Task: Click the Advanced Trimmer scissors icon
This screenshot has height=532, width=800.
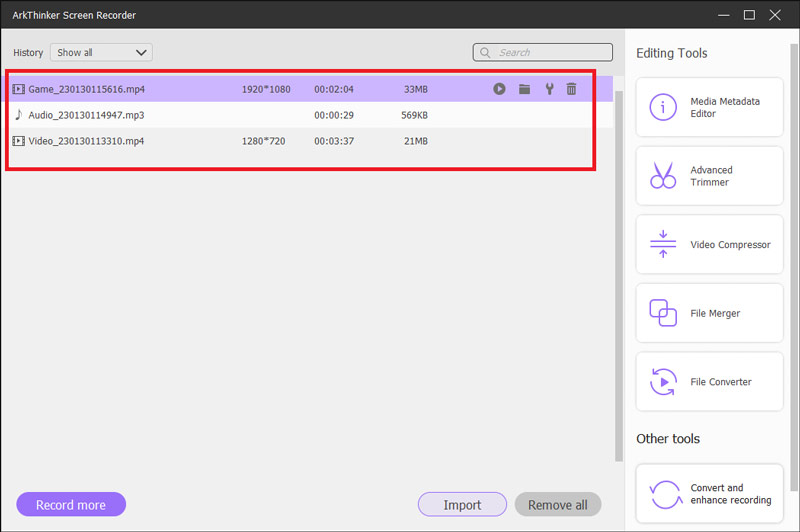Action: click(663, 175)
